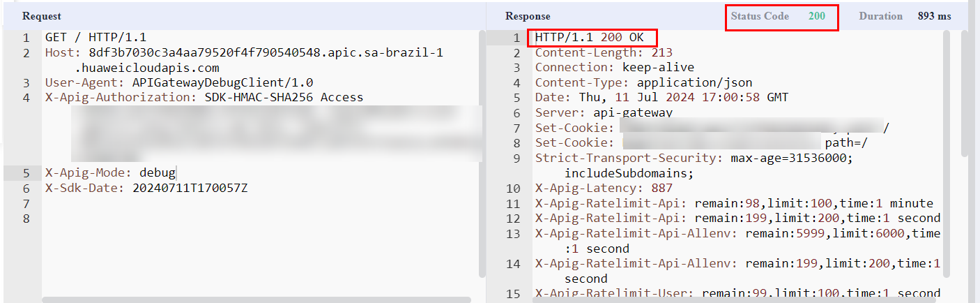Screen dimensions: 980x303
Task: Click the Duration 893 ms value
Action: [x=934, y=16]
